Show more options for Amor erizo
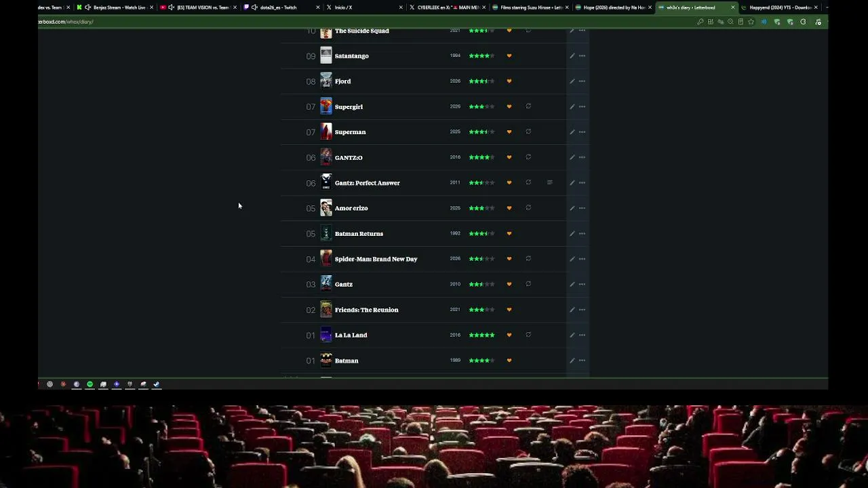This screenshot has width=868, height=488. 582,208
